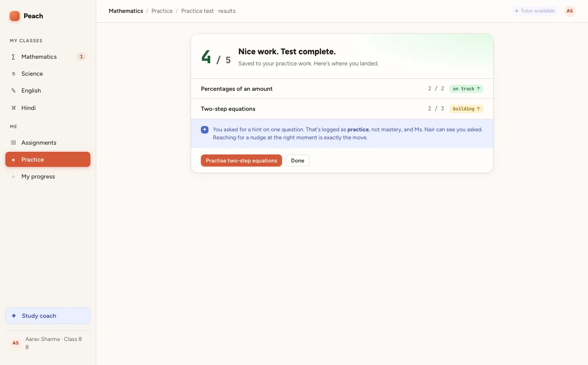Click the Done button

click(298, 161)
